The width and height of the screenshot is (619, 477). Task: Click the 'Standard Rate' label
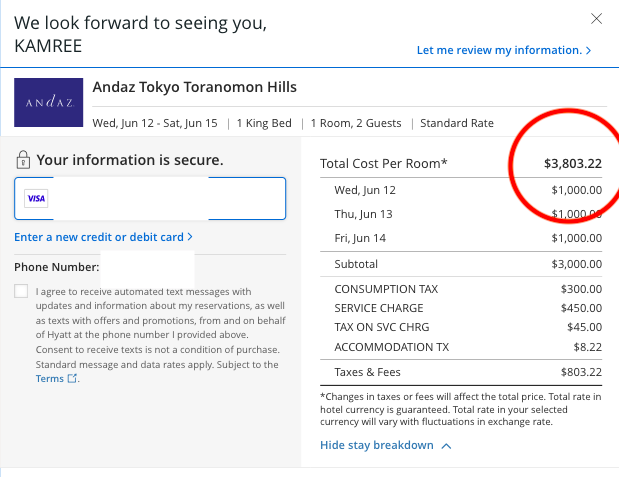[x=457, y=123]
